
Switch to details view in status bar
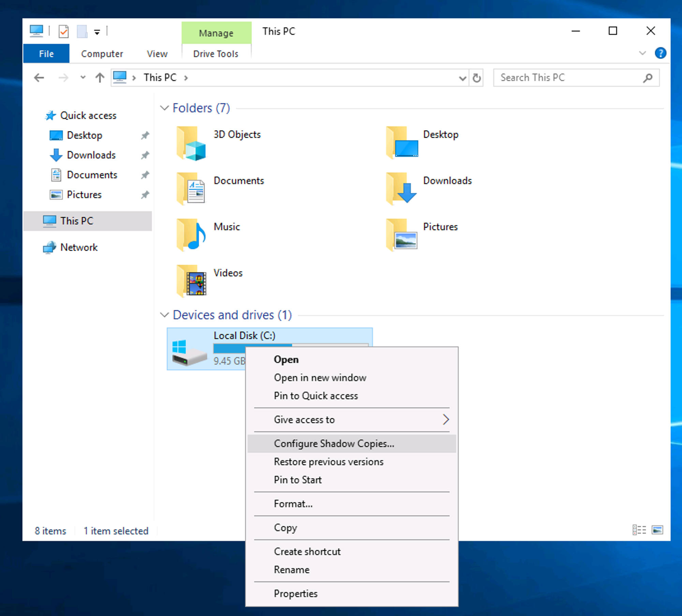pyautogui.click(x=639, y=530)
